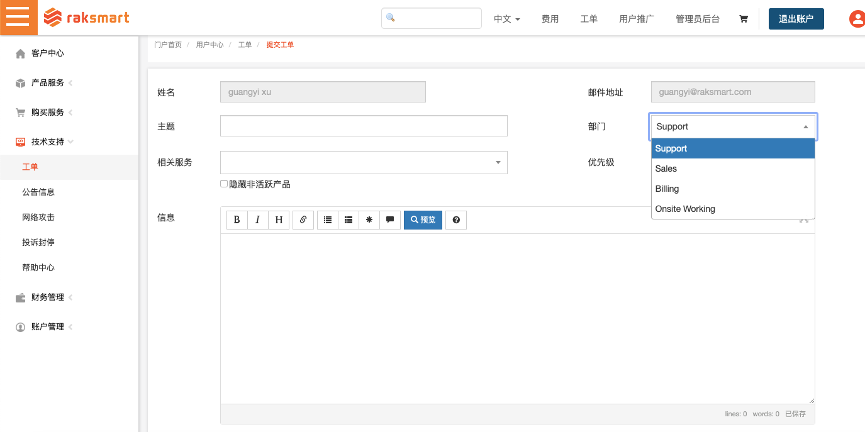The height and width of the screenshot is (433, 866).
Task: Click the 姓名 field guangyi xu
Action: (323, 92)
